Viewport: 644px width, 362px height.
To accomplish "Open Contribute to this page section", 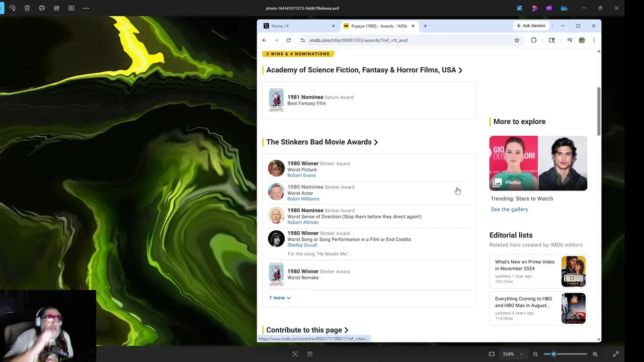I will click(307, 330).
